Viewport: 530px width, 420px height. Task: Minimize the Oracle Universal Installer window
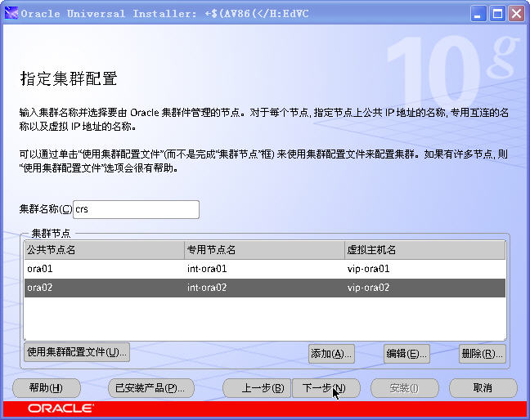[478, 14]
